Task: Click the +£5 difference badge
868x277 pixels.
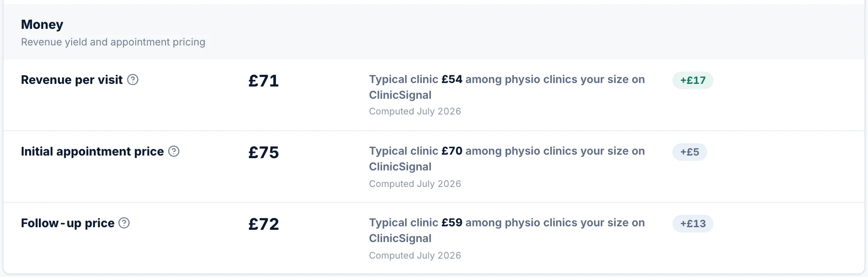Action: 689,152
